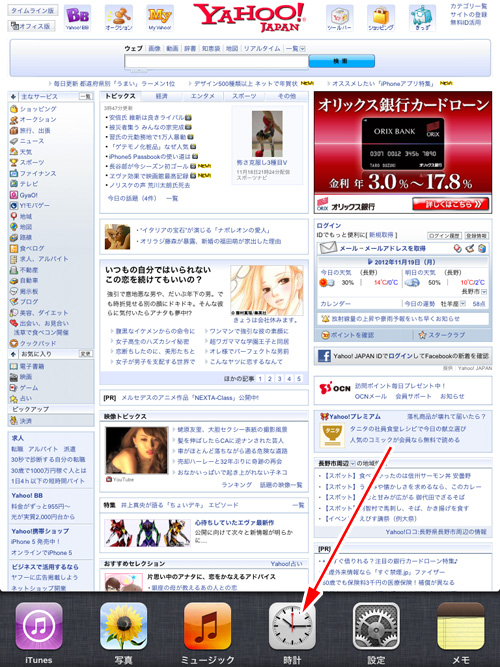The height and width of the screenshot is (667, 500).
Task: Click the スタークラブ star icon
Action: tap(422, 335)
